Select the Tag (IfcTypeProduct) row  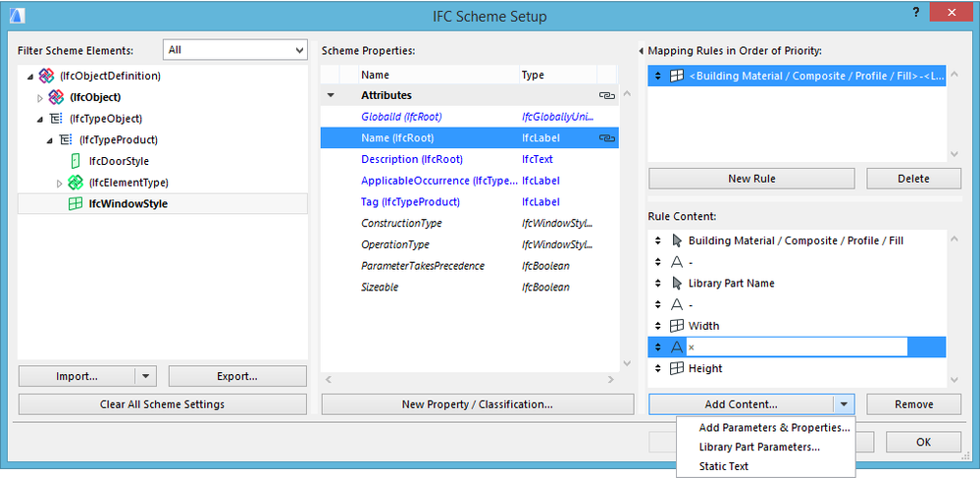[x=469, y=202]
